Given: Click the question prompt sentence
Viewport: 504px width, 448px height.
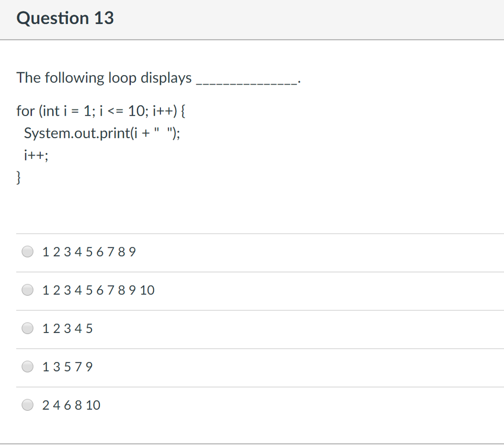Looking at the screenshot, I should point(104,77).
